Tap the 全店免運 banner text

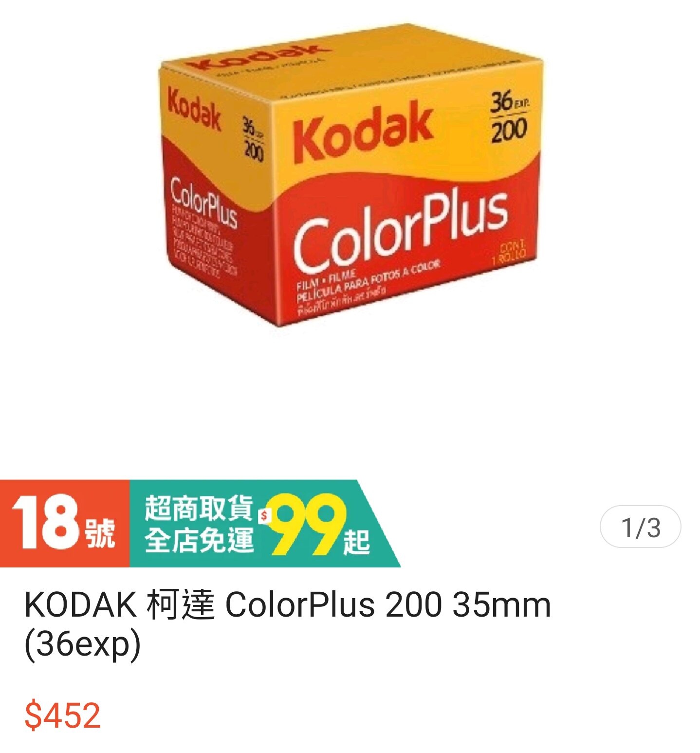(199, 541)
